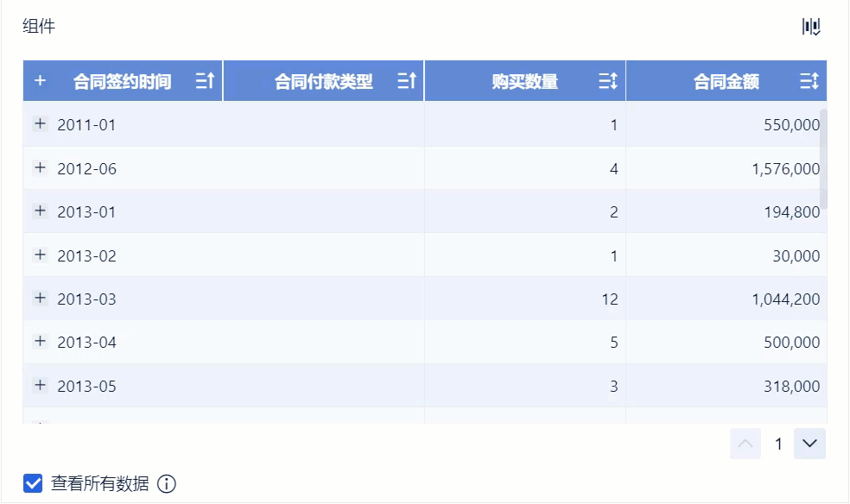The image size is (850, 504).
Task: Expand the 2013-02 row
Action: [40, 255]
